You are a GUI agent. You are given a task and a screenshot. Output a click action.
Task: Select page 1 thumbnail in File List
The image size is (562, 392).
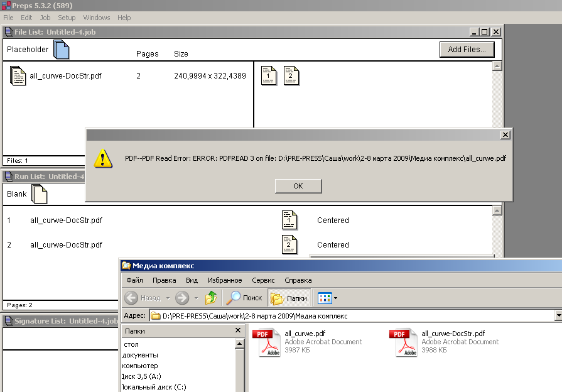coord(269,75)
